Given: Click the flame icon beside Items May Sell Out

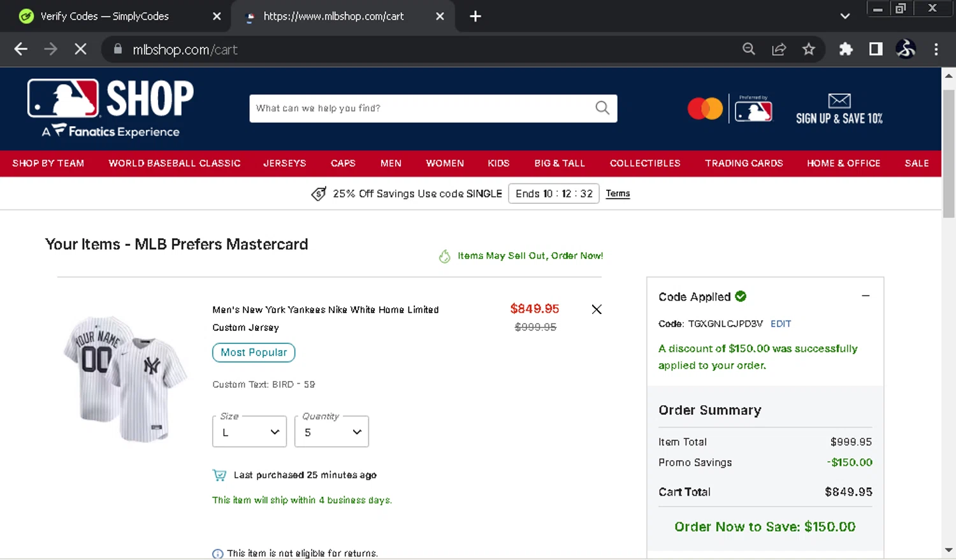Looking at the screenshot, I should tap(444, 256).
